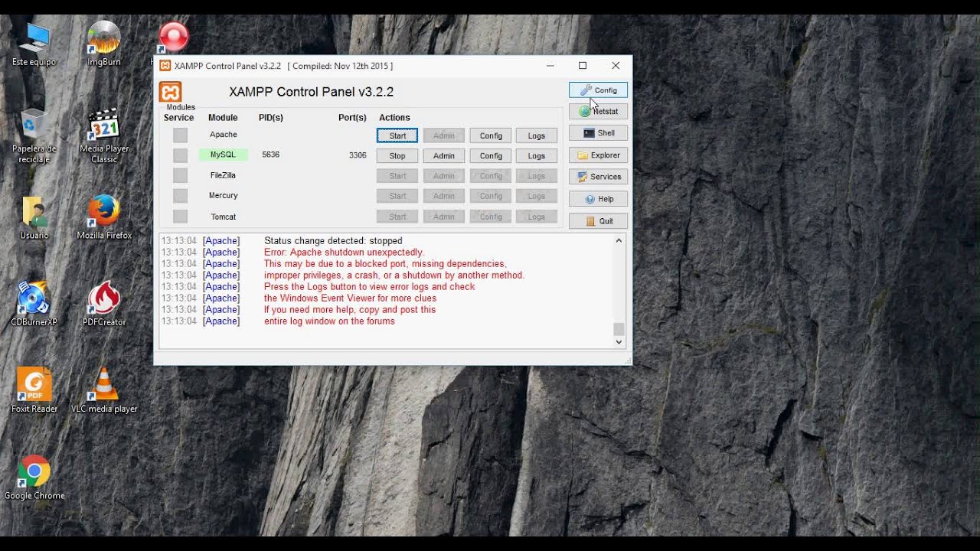This screenshot has height=551, width=980.
Task: Click "entire log window on the forums" line
Action: tap(329, 321)
